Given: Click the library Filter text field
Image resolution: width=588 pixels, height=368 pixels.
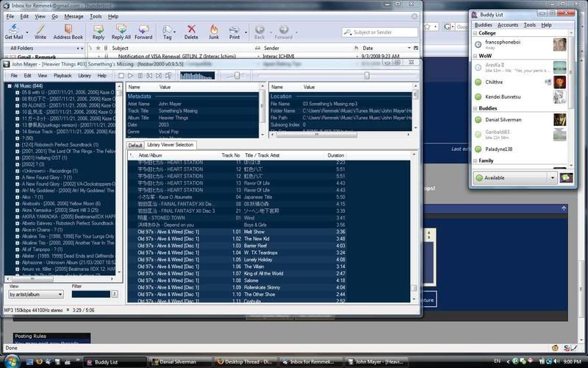Looking at the screenshot, I should pyautogui.click(x=90, y=294).
